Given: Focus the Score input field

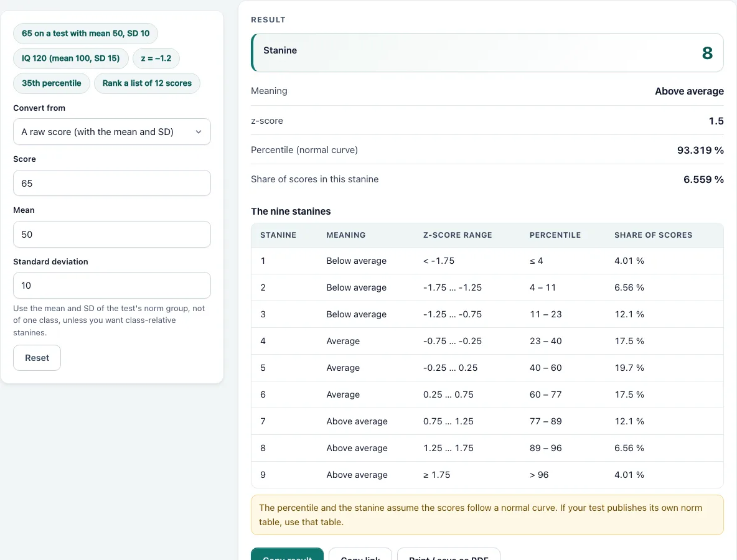Looking at the screenshot, I should coord(112,183).
